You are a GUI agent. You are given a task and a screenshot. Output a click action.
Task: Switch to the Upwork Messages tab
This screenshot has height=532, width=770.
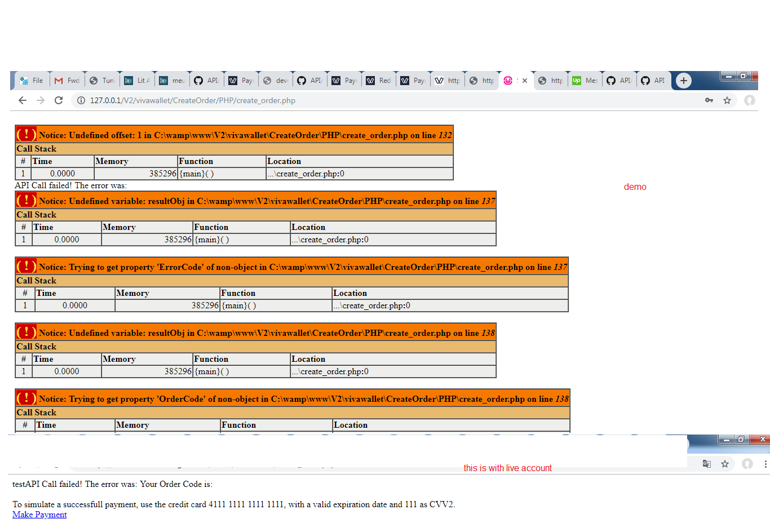pyautogui.click(x=585, y=81)
